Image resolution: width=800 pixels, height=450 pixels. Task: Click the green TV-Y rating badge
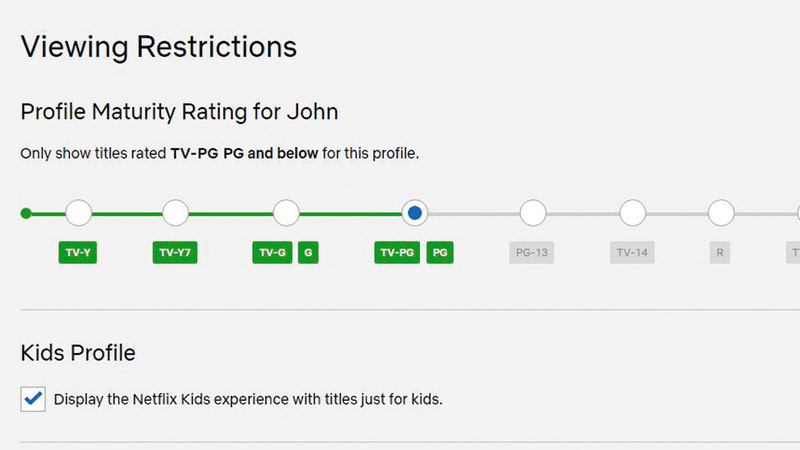point(78,253)
